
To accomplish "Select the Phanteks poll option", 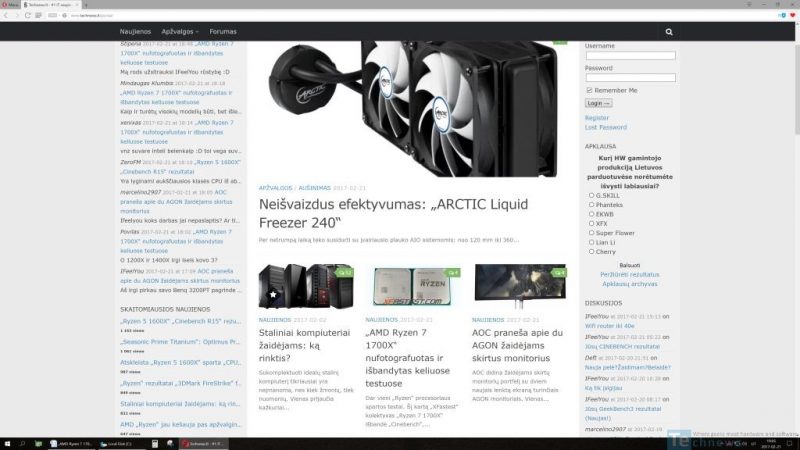I will tap(591, 205).
